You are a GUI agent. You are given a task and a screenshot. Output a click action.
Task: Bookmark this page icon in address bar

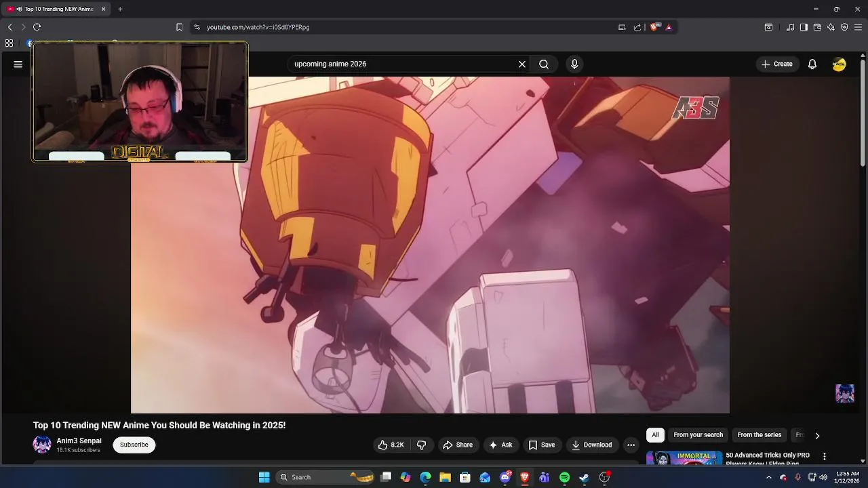click(179, 27)
